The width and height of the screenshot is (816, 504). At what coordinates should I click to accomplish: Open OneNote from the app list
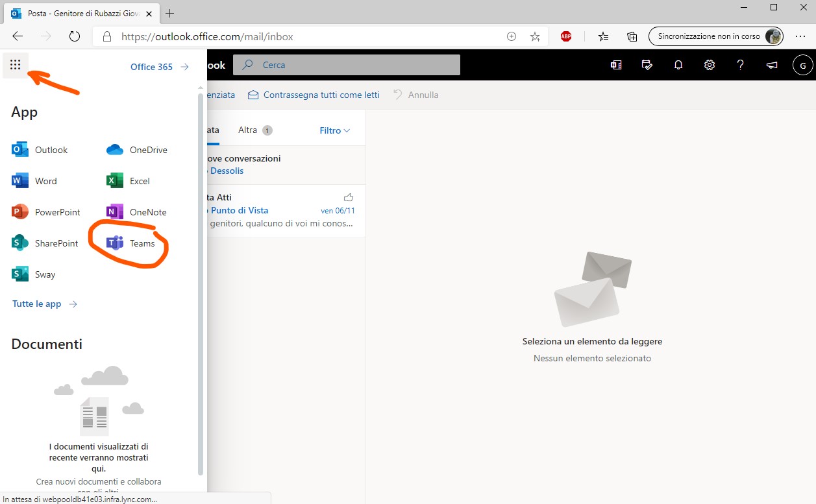click(137, 212)
